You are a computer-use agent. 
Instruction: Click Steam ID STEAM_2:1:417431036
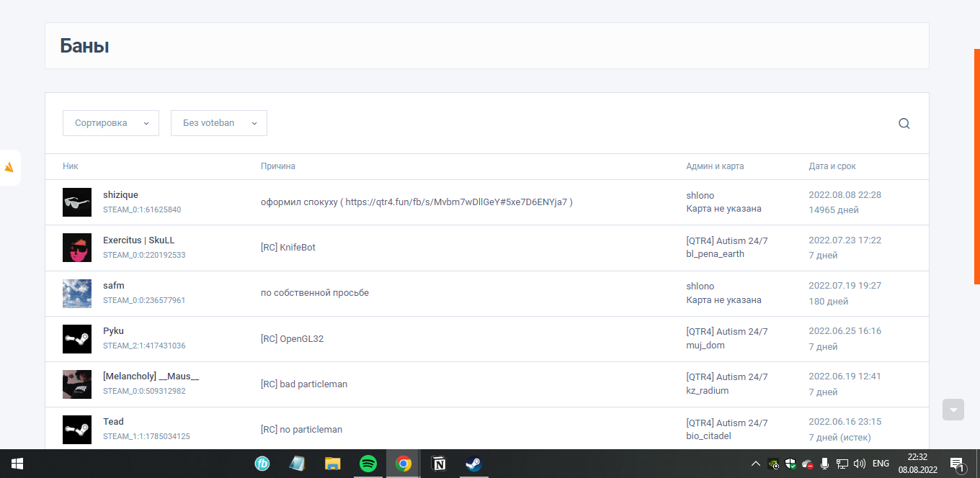144,346
